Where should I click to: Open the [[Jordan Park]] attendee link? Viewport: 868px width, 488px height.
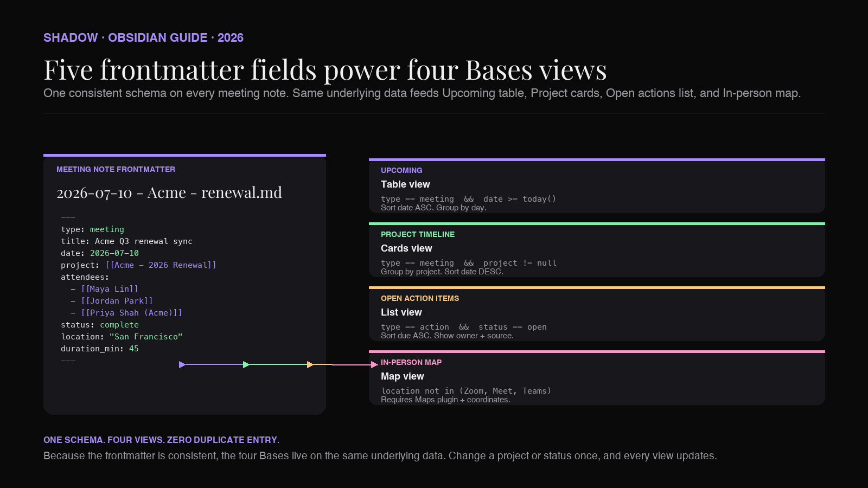point(117,301)
